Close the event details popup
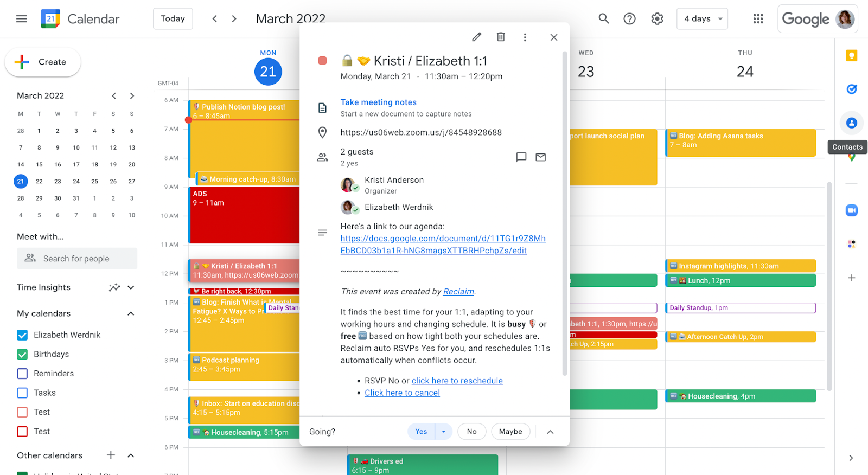This screenshot has height=475, width=868. (x=553, y=37)
